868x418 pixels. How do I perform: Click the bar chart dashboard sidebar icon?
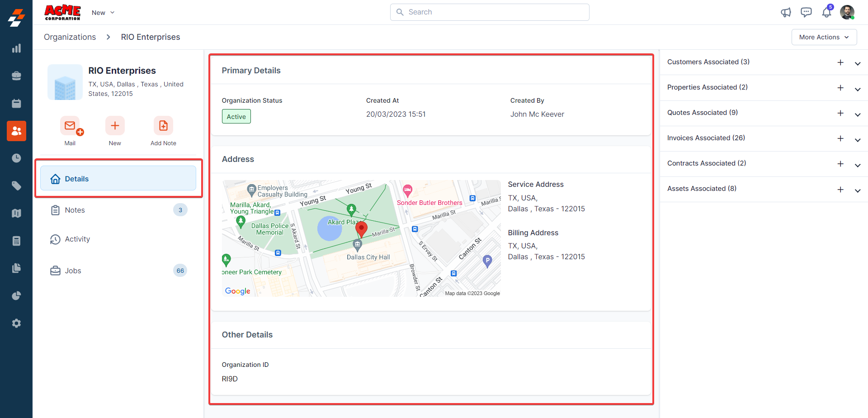pyautogui.click(x=16, y=48)
